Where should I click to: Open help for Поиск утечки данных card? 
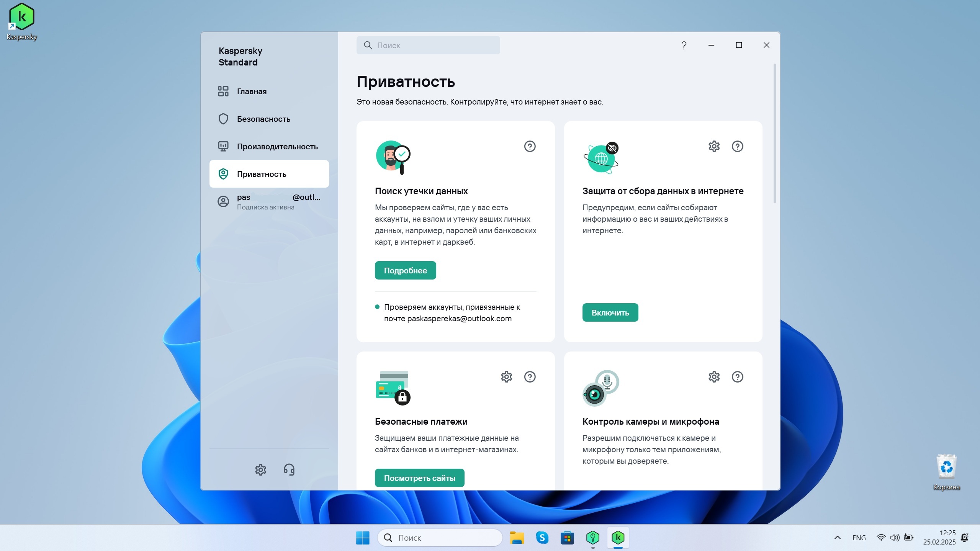point(530,146)
